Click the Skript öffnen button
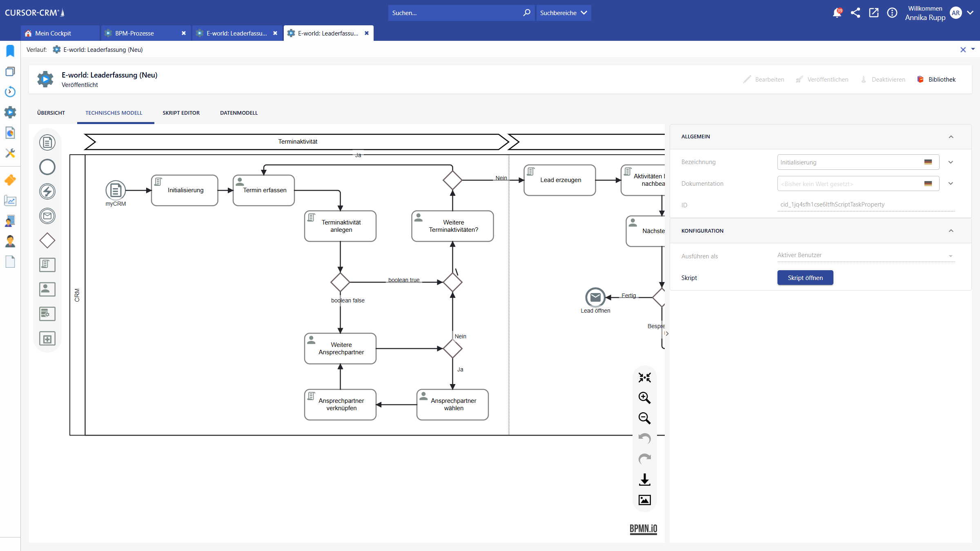Image resolution: width=980 pixels, height=551 pixels. [805, 278]
